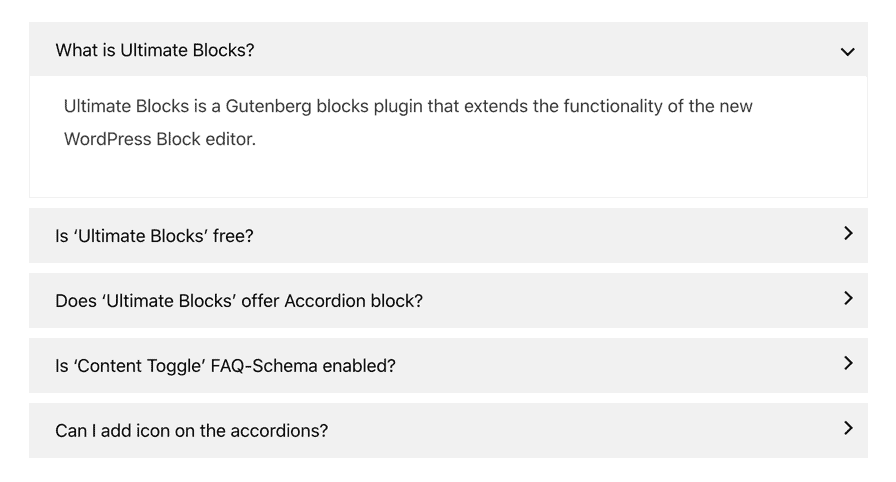Expand the "Is 'Ultimate Blocks' free?" question
Viewport: 896px width, 482px height.
click(448, 235)
